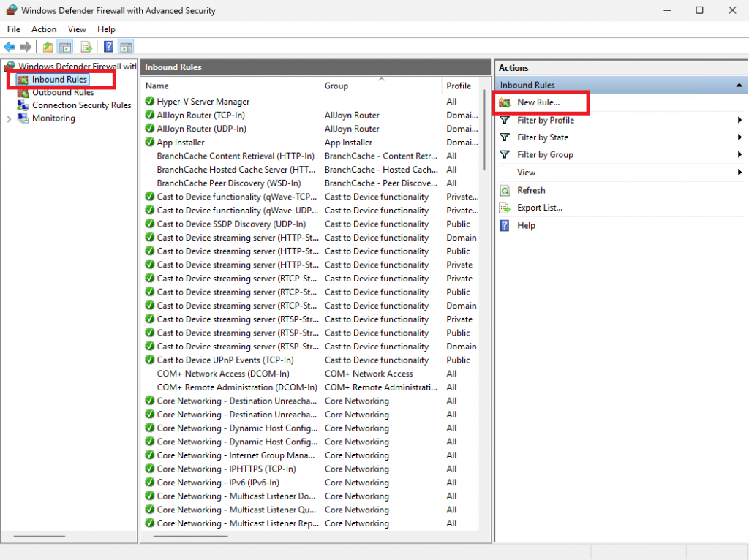This screenshot has height=560, width=749.
Task: Click green check of Cast to Device UPnP Events
Action: pos(149,360)
